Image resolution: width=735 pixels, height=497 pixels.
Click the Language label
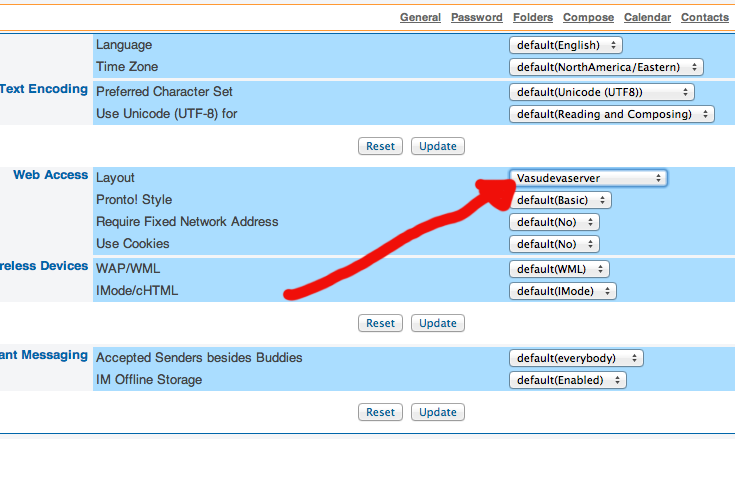pyautogui.click(x=124, y=45)
